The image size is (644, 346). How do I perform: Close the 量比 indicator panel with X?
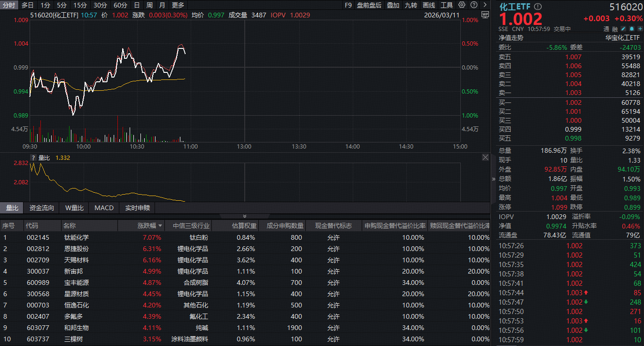485,157
